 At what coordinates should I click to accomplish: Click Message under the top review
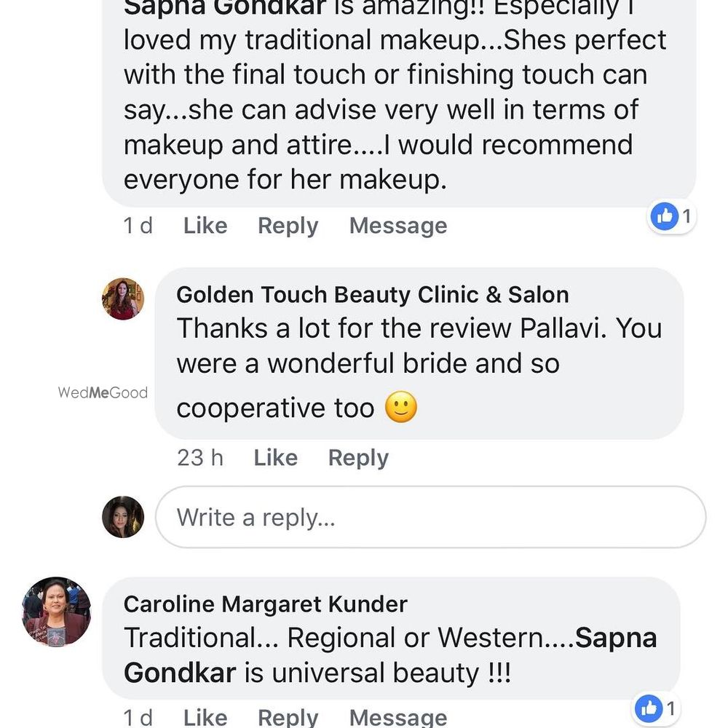click(x=397, y=226)
